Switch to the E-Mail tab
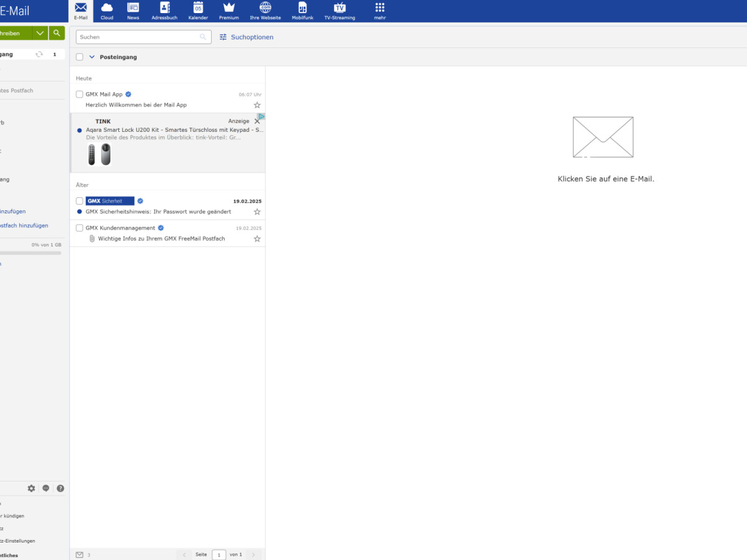This screenshot has height=560, width=747. [80, 10]
